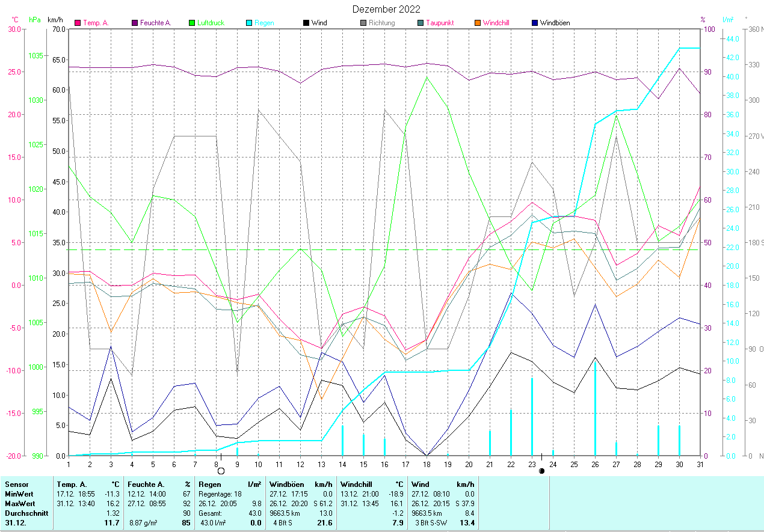The width and height of the screenshot is (764, 532).
Task: Select the blue Windböen legend square
Action: click(x=535, y=23)
